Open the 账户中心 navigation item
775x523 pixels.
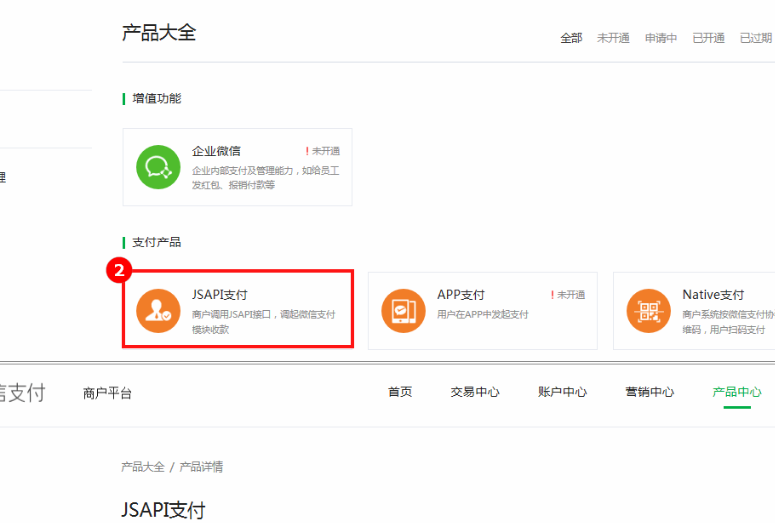point(562,392)
